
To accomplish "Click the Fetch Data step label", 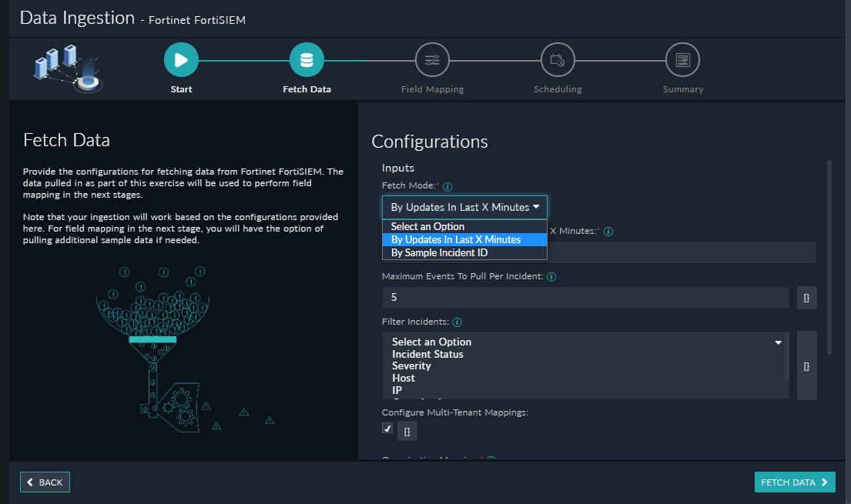I will [307, 89].
